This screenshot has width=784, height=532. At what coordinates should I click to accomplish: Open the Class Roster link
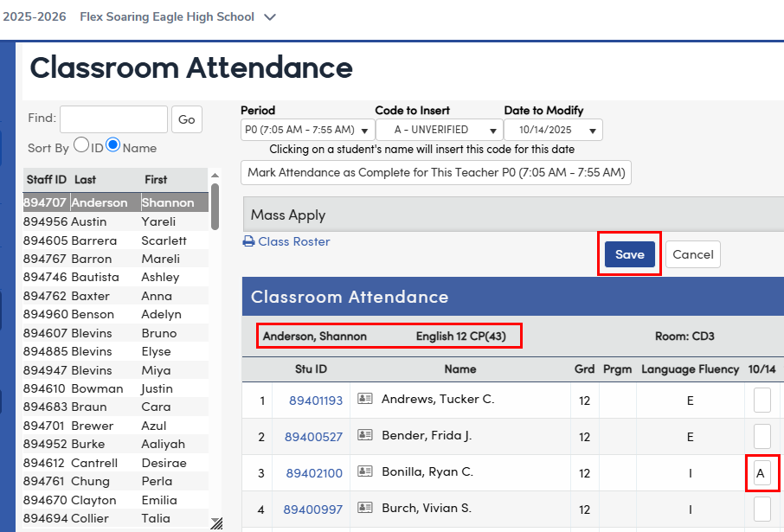pyautogui.click(x=294, y=241)
